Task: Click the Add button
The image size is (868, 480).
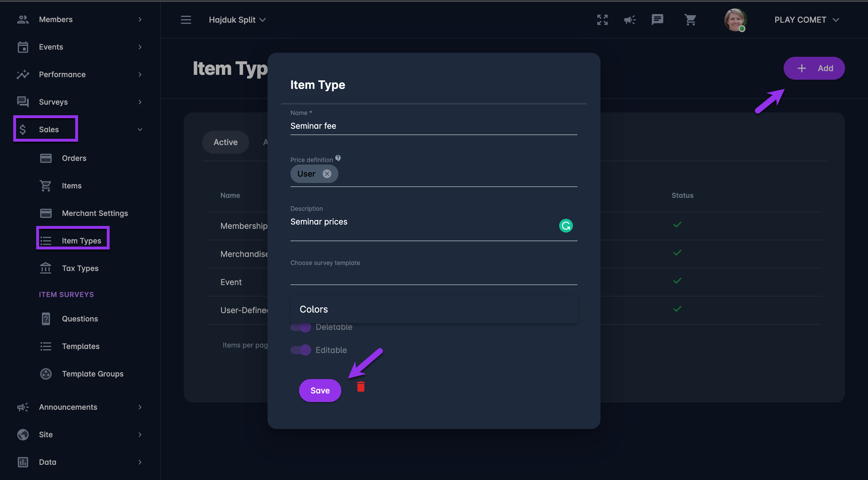Action: [814, 68]
